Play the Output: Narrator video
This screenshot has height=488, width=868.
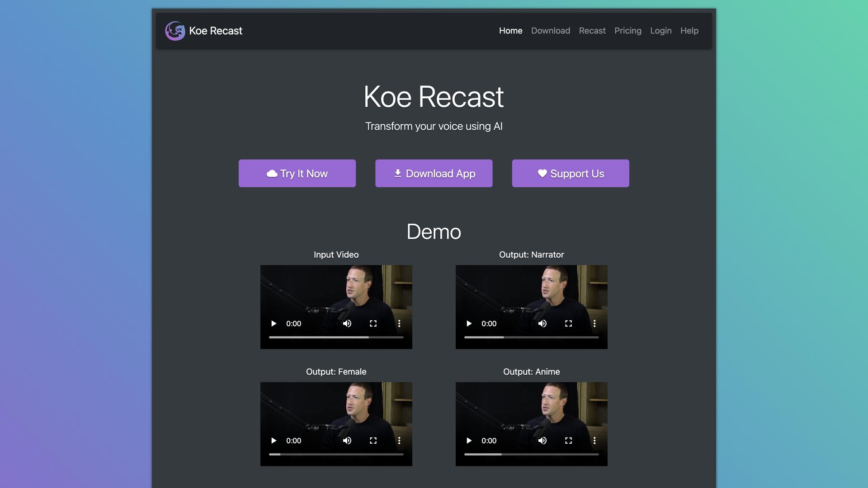pyautogui.click(x=469, y=323)
